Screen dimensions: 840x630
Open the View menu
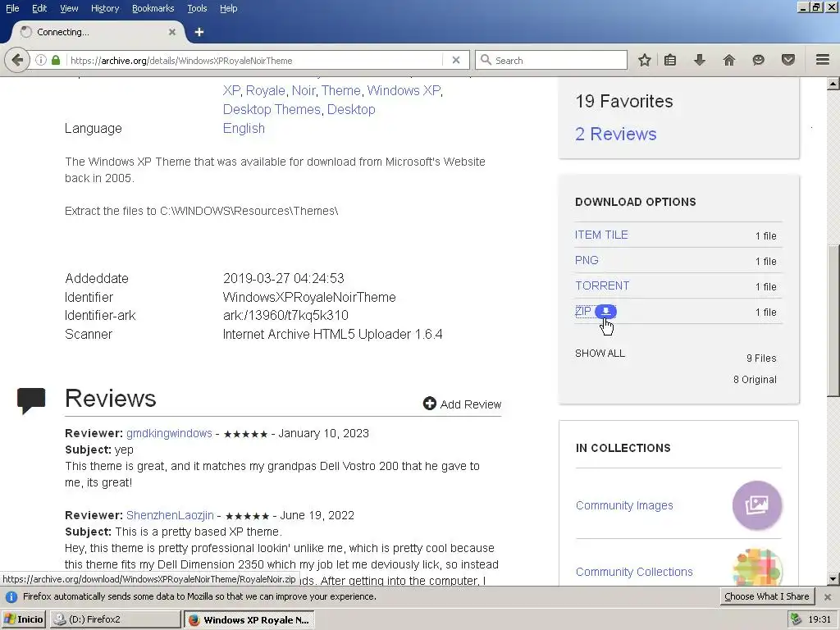click(x=69, y=8)
